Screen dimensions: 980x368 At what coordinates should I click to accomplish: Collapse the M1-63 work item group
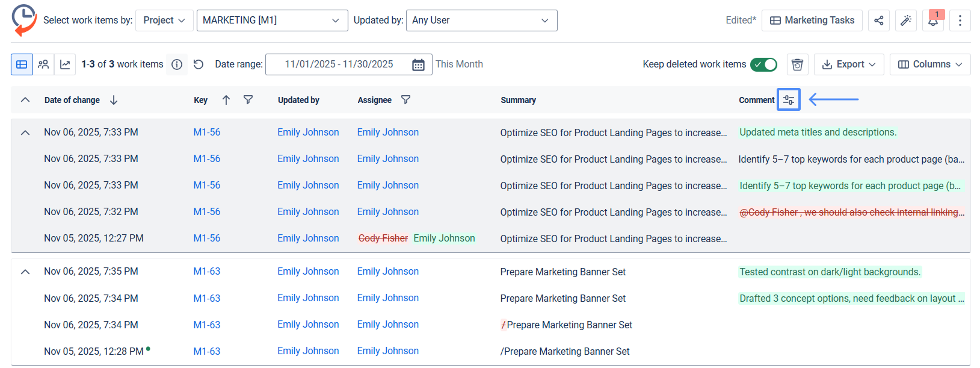pyautogui.click(x=25, y=272)
